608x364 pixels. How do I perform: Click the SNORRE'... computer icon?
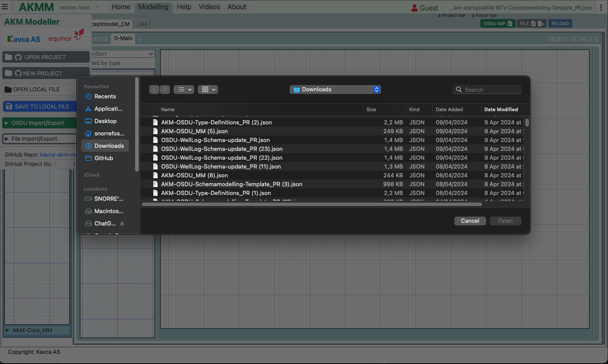pyautogui.click(x=88, y=199)
